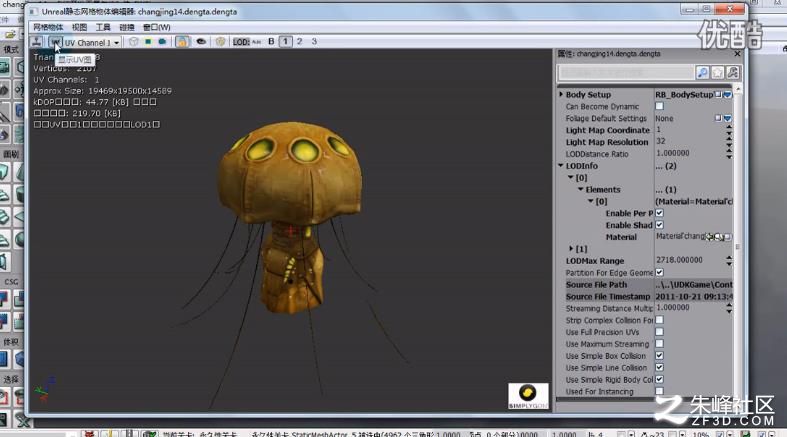
Task: Toggle Enable Per Poly Collision checkbox
Action: tap(660, 213)
